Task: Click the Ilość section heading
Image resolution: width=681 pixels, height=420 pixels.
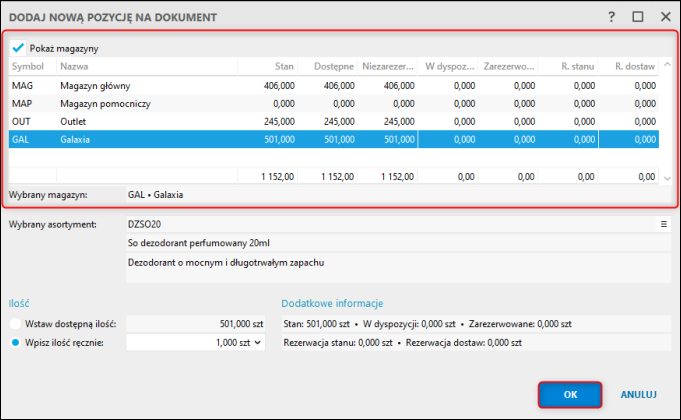Action: pyautogui.click(x=19, y=303)
